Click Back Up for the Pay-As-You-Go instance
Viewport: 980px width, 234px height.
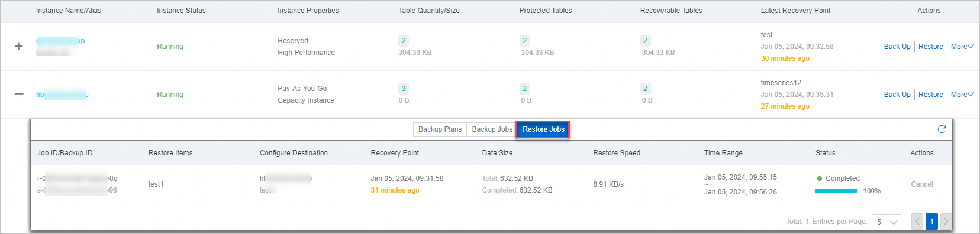[x=897, y=95]
